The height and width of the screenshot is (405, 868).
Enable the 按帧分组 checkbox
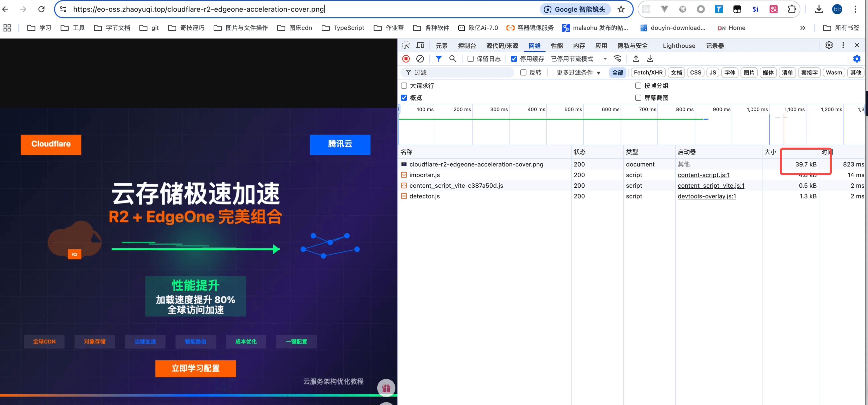coord(638,86)
